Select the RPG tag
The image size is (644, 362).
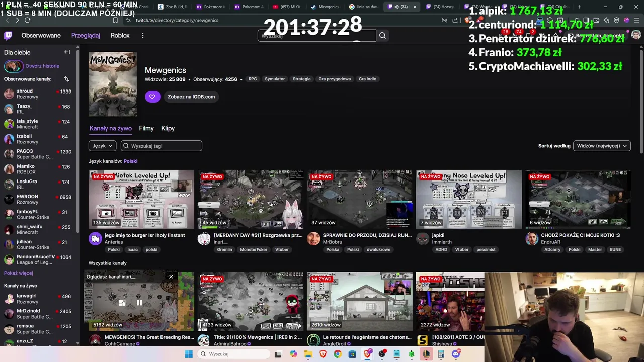point(253,79)
